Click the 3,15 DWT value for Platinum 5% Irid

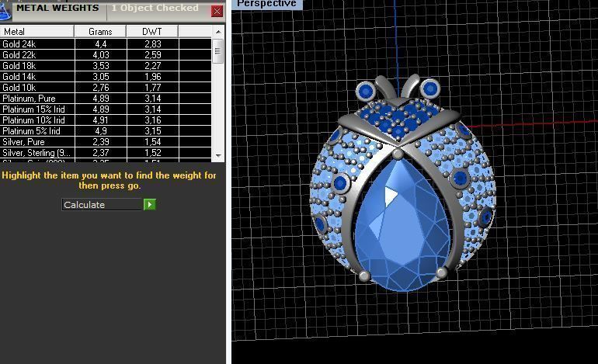[153, 130]
